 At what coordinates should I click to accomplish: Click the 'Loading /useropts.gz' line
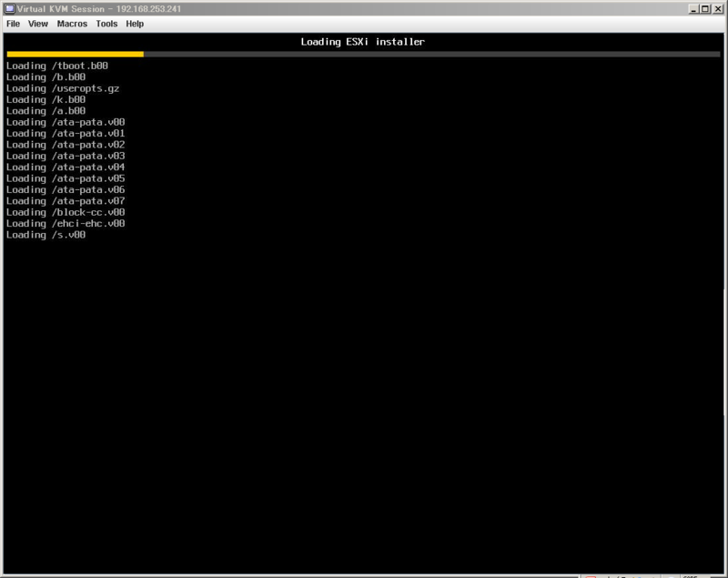pos(63,88)
